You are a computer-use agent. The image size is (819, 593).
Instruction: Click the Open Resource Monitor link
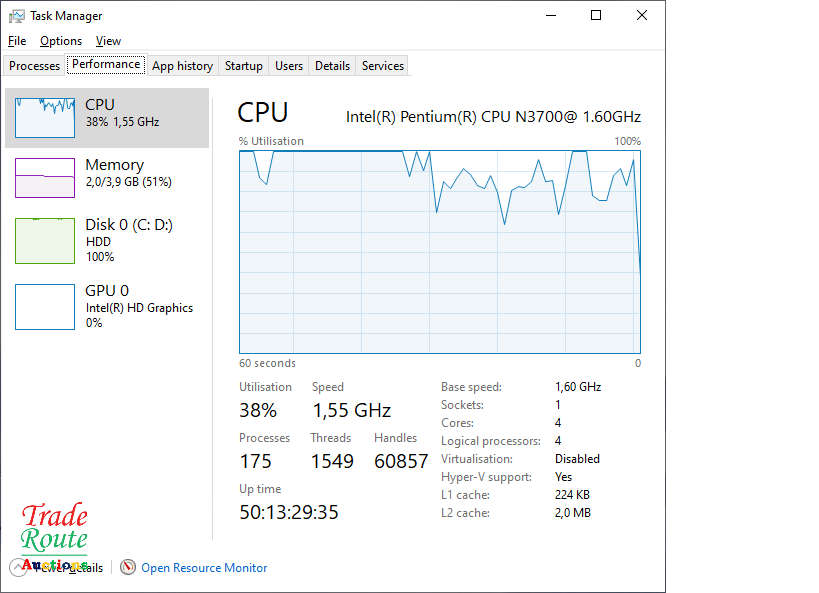point(204,567)
